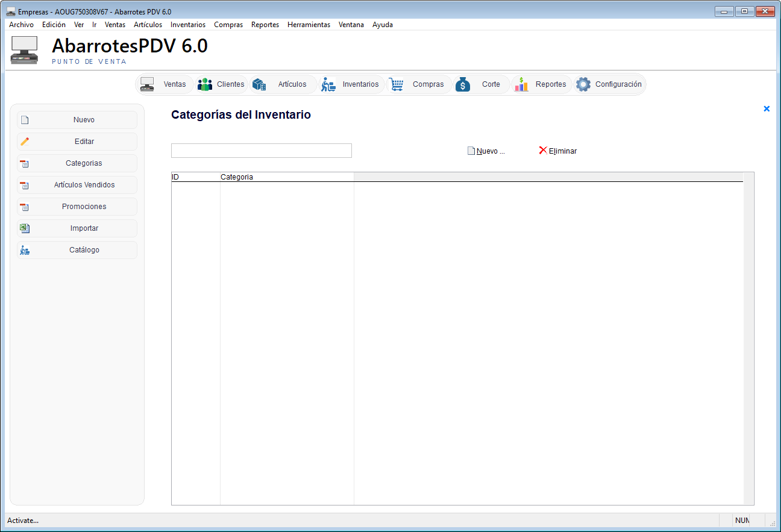Open the Ventana menu
The width and height of the screenshot is (781, 532).
click(x=351, y=25)
